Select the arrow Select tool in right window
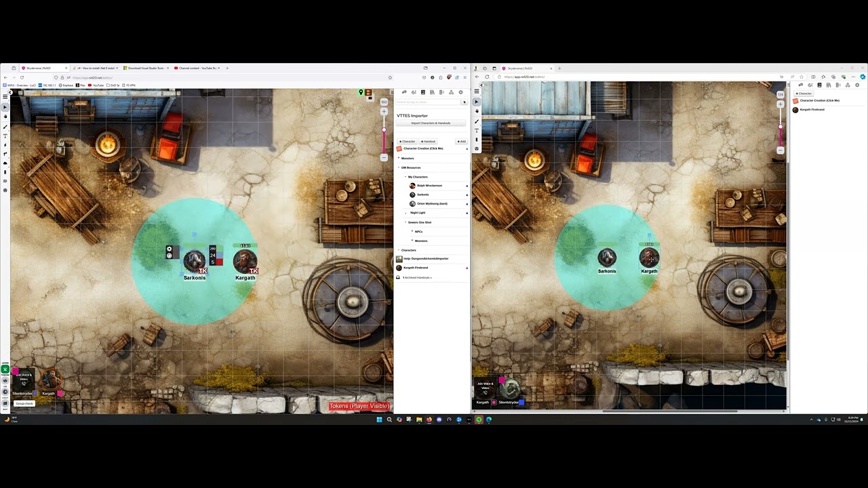This screenshot has width=868, height=488. (477, 102)
